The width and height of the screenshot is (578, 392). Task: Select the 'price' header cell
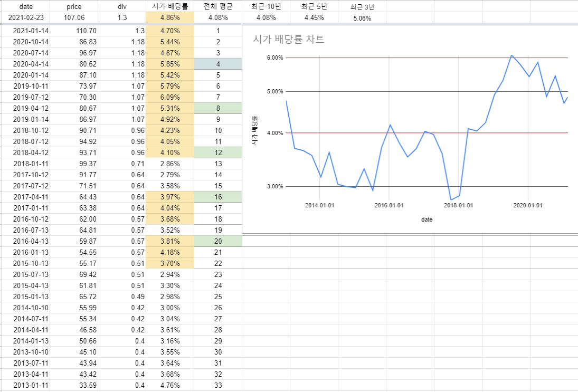74,6
